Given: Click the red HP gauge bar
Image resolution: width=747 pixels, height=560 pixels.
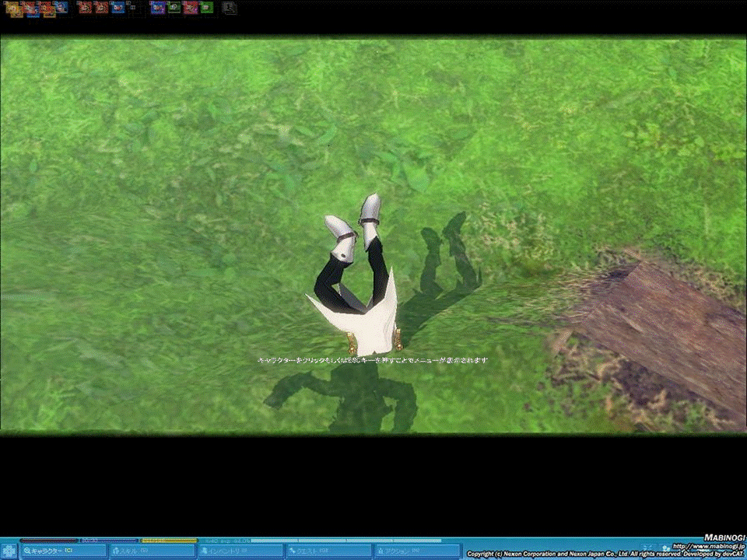Looking at the screenshot, I should click(48, 541).
